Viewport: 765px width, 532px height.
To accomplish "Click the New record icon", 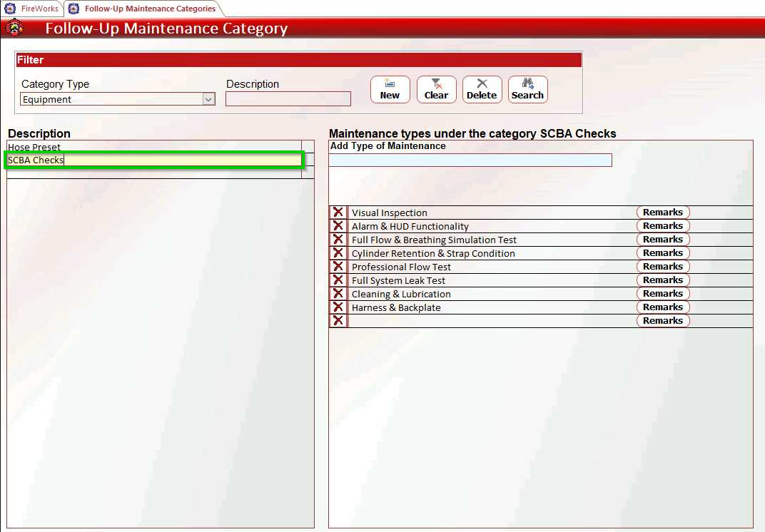I will click(x=390, y=89).
